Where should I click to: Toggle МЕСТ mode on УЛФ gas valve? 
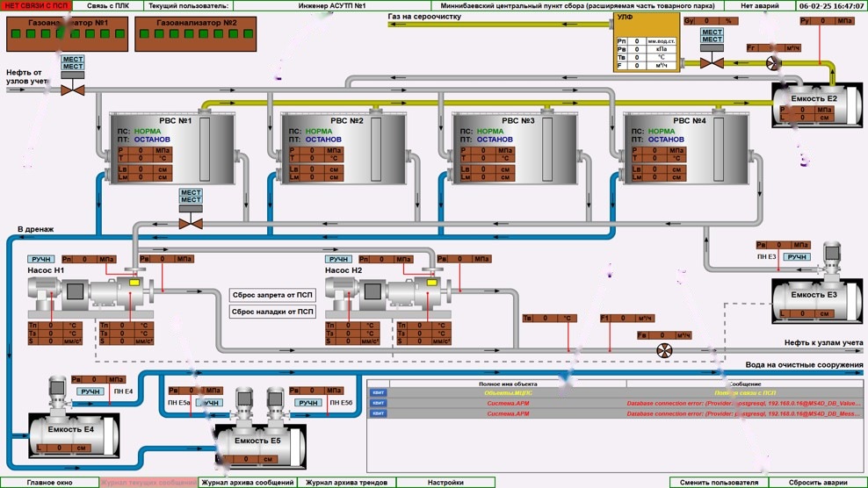[x=712, y=36]
